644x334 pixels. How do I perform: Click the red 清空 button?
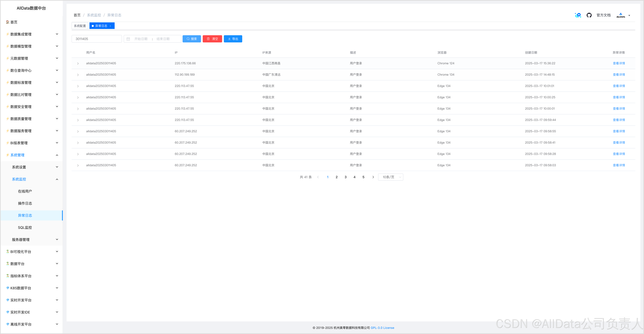212,39
